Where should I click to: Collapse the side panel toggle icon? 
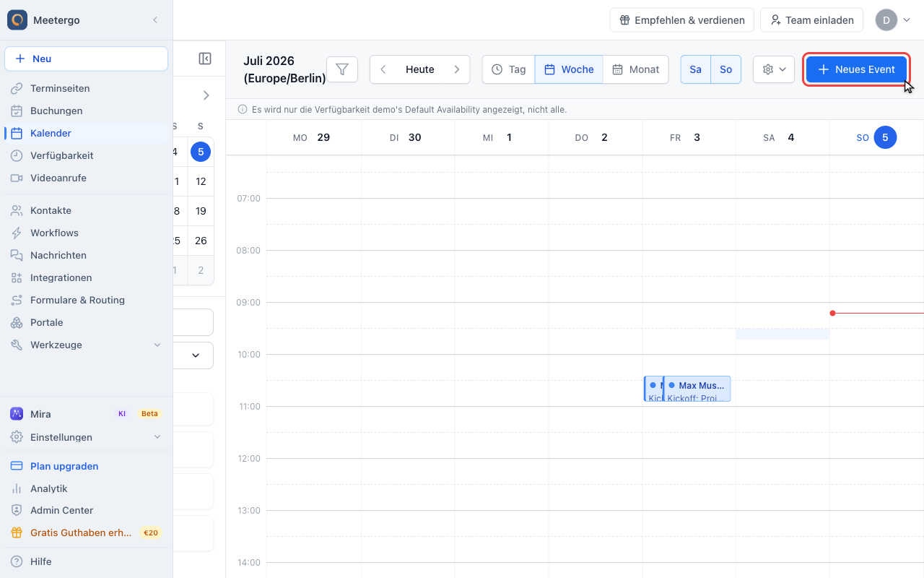[x=205, y=59]
